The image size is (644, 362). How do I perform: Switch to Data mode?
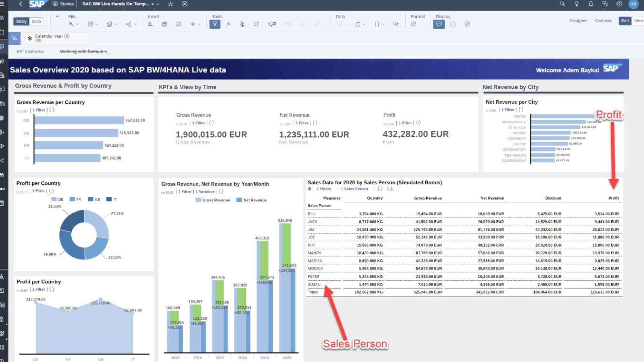pyautogui.click(x=36, y=21)
